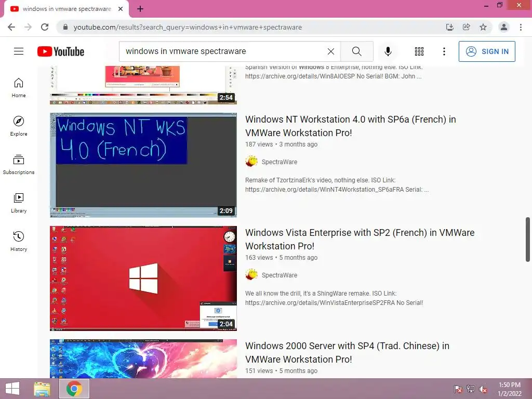Viewport: 532px width, 399px height.
Task: Open the Windows 2000 Server video thumbnail
Action: click(143, 358)
